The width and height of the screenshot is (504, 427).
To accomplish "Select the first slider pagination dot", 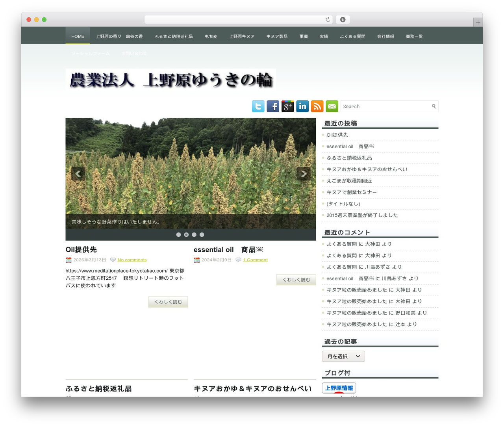I will pos(179,235).
